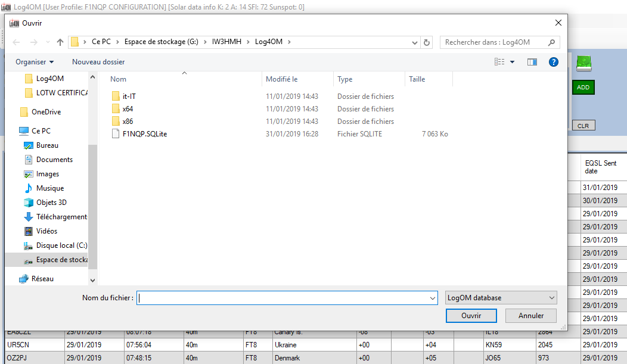The image size is (627, 364).
Task: Click navigation pane scroll up arrow
Action: coord(93,77)
